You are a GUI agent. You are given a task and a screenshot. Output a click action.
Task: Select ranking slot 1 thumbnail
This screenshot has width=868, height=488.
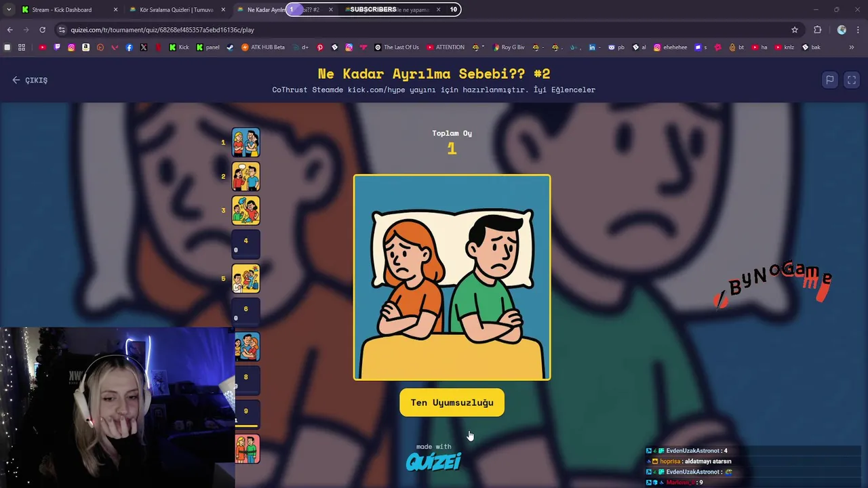(x=245, y=142)
